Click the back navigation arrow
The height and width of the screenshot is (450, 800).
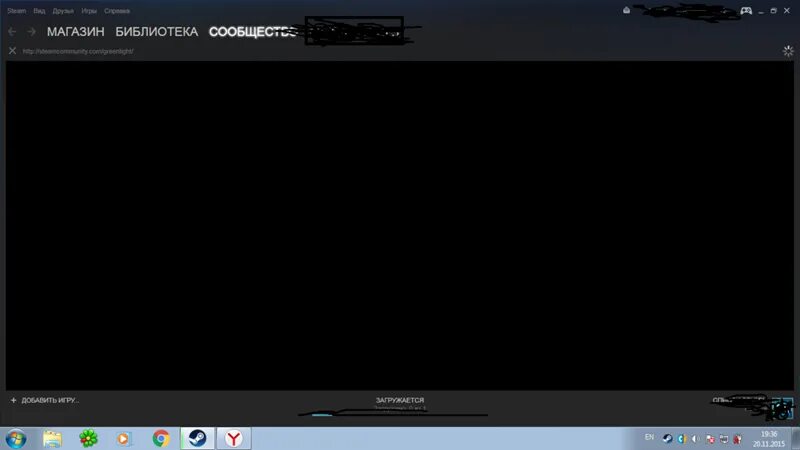tap(12, 32)
